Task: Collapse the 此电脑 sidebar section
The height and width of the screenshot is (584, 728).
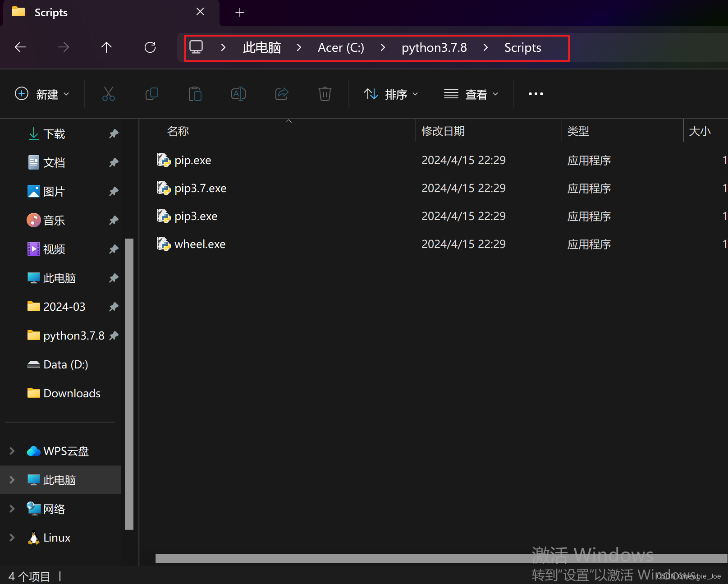Action: tap(11, 479)
